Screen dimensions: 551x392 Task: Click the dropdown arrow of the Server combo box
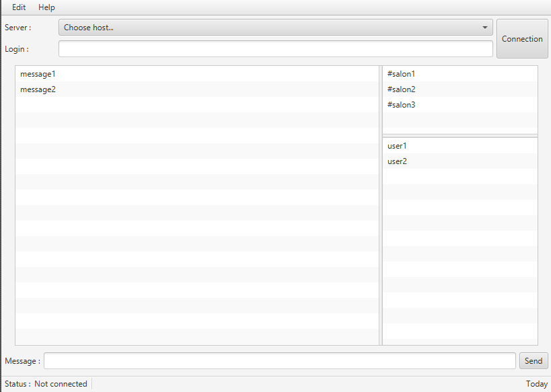click(x=485, y=28)
